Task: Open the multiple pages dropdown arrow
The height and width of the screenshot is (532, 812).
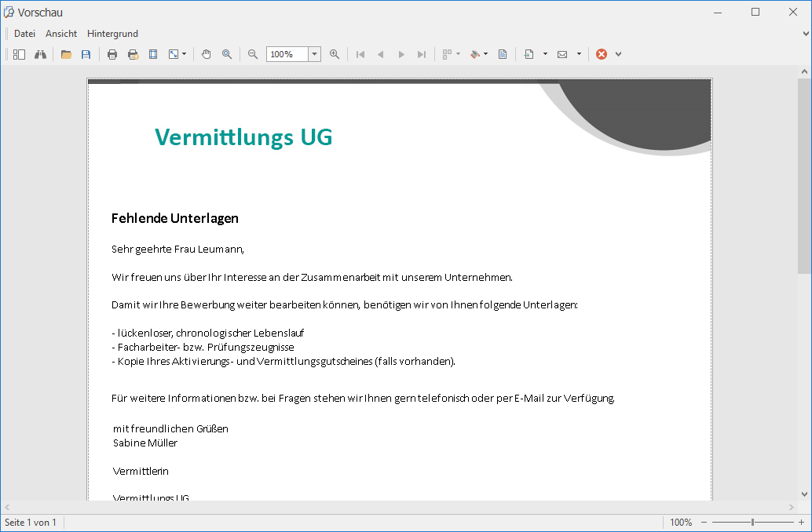Action: pyautogui.click(x=459, y=54)
